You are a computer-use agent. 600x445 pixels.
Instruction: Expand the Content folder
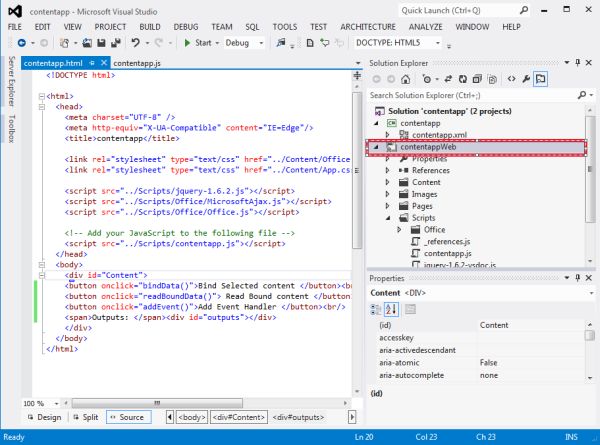point(388,182)
